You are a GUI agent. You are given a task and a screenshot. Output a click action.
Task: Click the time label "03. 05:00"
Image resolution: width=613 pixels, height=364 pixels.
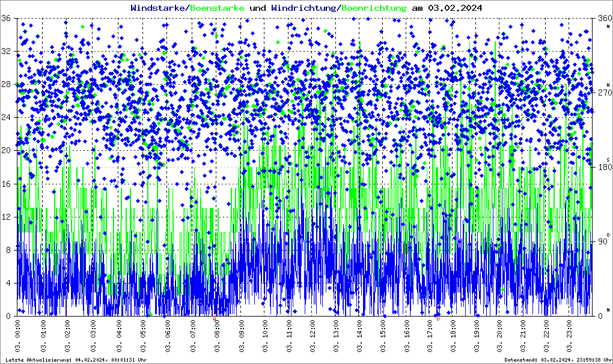coord(143,336)
